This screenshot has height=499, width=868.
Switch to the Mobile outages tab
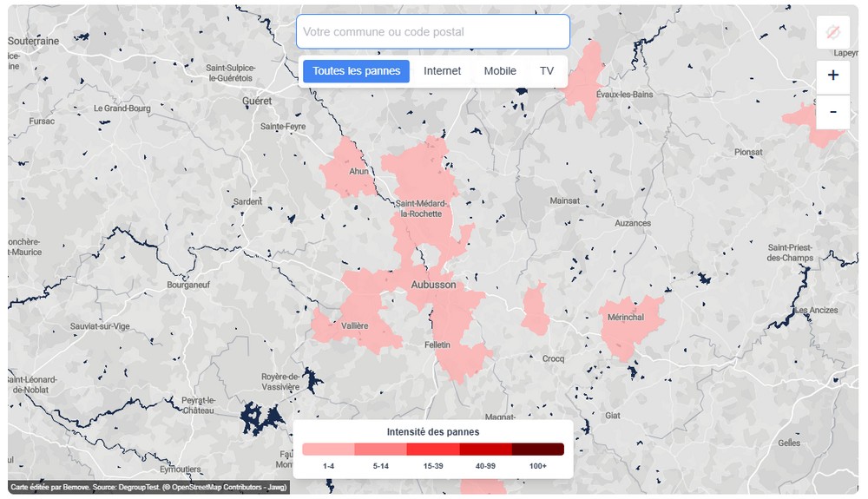[x=500, y=71]
